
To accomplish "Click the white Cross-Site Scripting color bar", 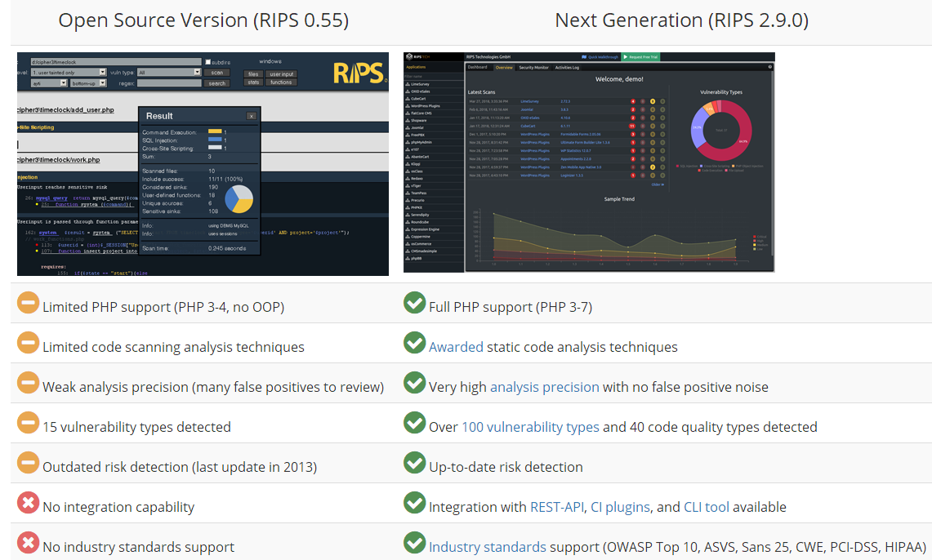I will 215,148.
